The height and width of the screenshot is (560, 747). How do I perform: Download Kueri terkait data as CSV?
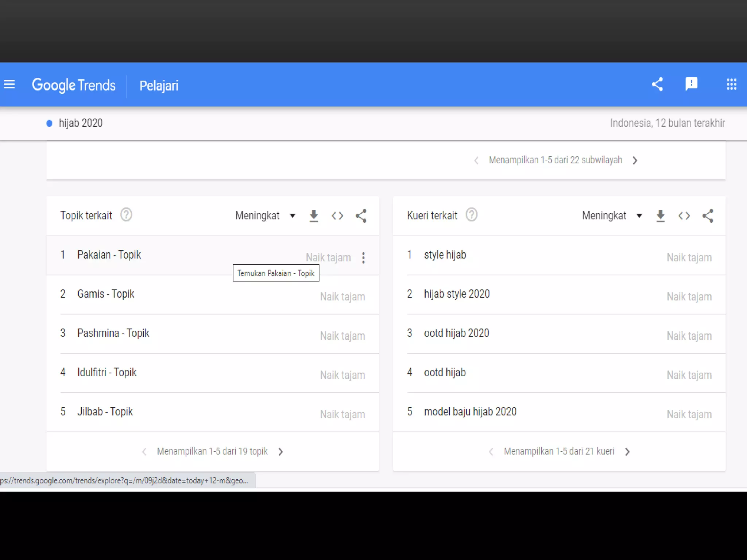pos(661,216)
